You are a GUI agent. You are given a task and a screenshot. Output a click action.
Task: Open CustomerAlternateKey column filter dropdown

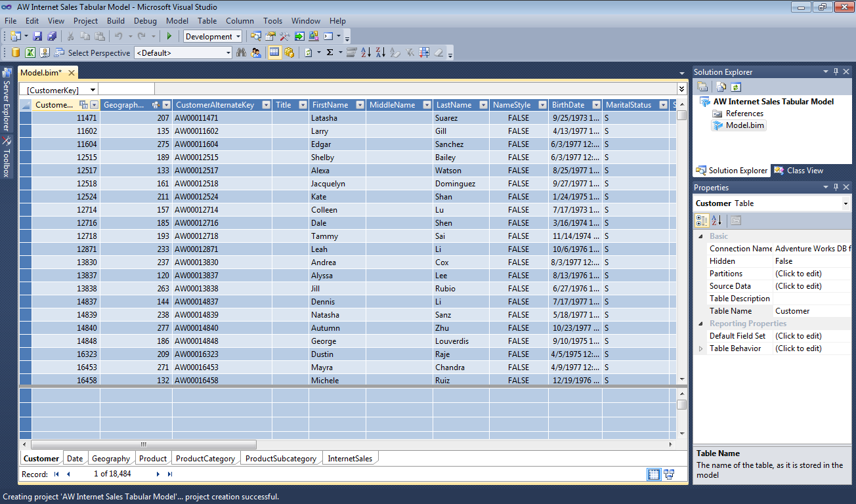266,105
